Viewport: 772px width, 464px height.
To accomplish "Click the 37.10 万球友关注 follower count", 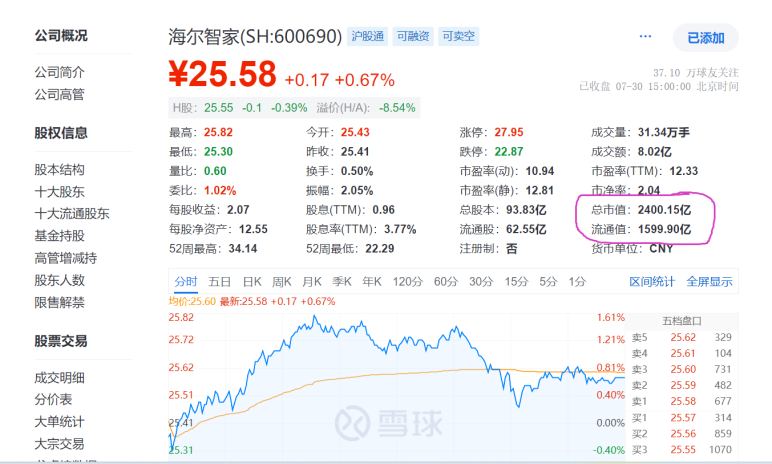I will (696, 73).
